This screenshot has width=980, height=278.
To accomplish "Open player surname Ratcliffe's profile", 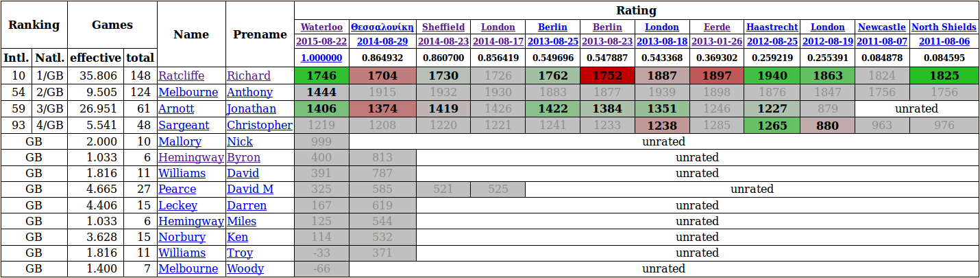I will (180, 76).
